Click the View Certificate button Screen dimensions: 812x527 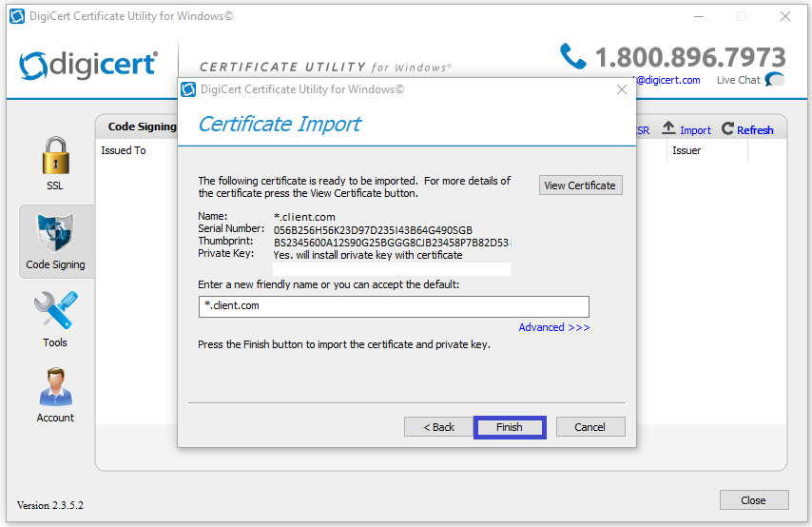tap(581, 185)
